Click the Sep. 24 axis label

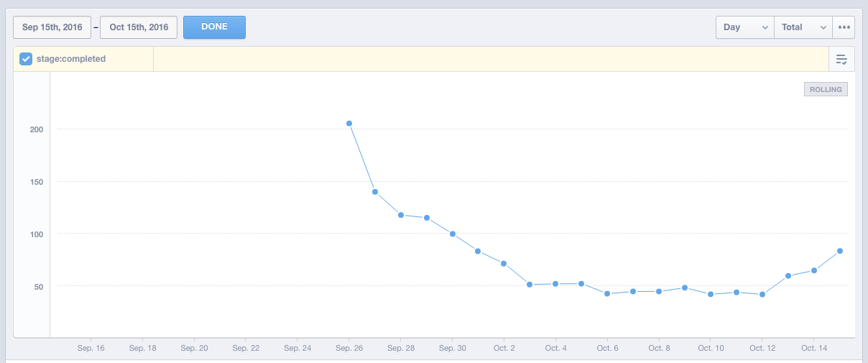pyautogui.click(x=297, y=348)
